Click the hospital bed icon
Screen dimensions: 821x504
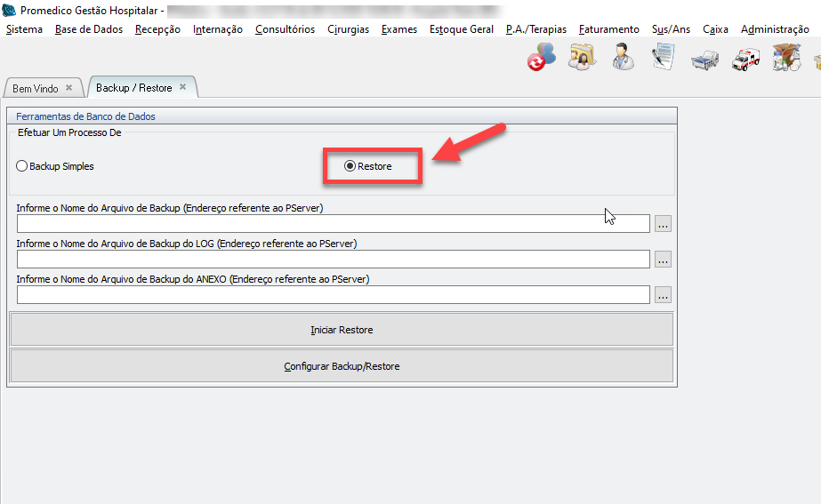[705, 59]
